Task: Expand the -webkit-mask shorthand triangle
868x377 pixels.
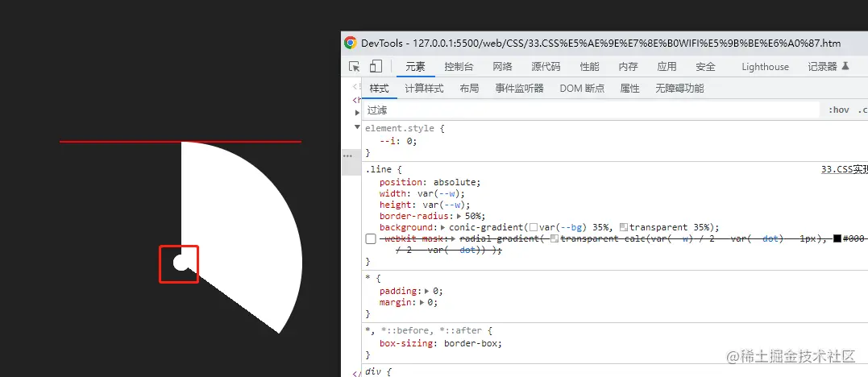Action: tap(454, 238)
